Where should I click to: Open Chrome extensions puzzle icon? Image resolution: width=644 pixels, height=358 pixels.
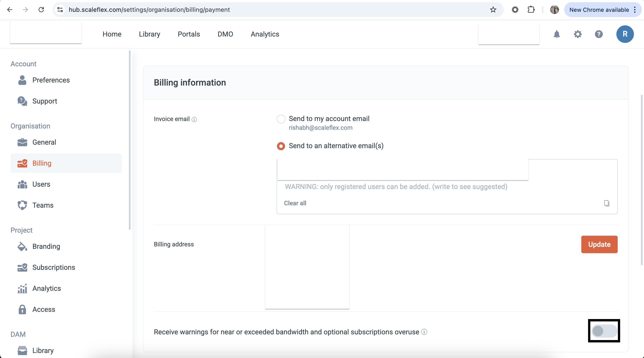point(531,10)
